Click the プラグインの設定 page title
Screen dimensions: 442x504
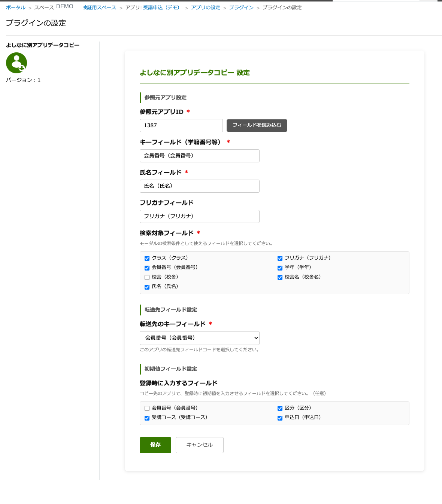36,23
